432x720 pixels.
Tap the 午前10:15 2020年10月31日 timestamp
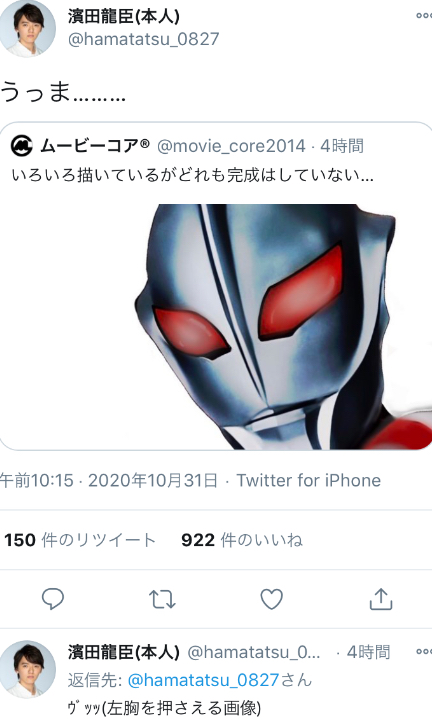pos(108,480)
